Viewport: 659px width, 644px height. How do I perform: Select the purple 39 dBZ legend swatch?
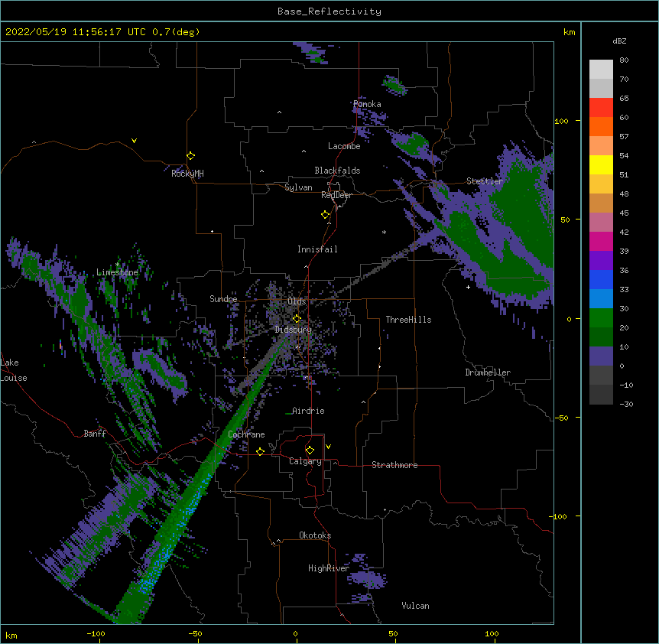[601, 260]
